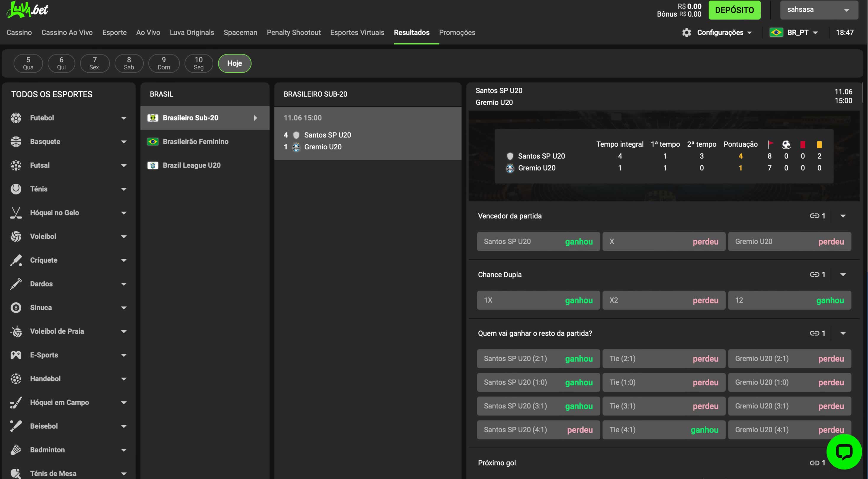Open the Promoções page

tap(457, 32)
